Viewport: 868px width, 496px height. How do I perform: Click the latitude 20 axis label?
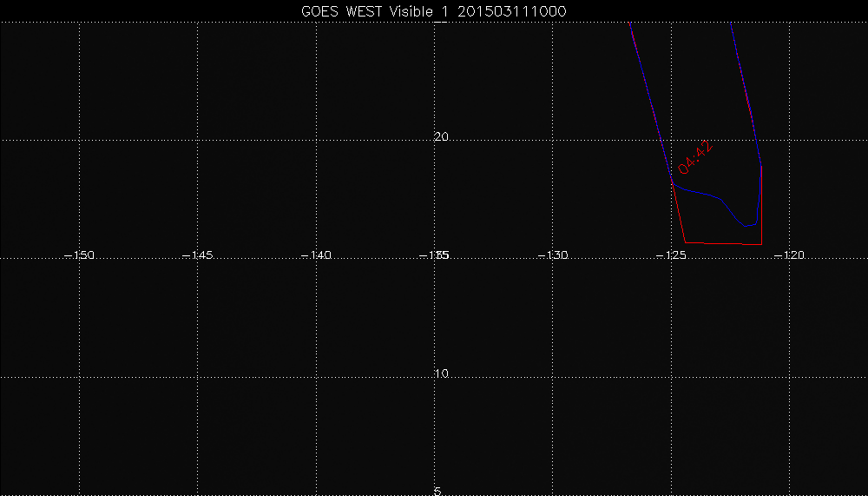click(441, 137)
